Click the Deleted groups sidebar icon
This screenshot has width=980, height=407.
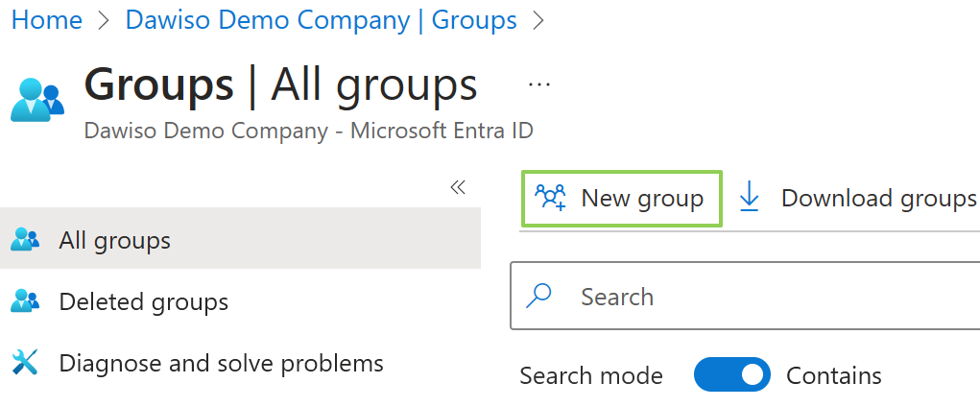tap(25, 300)
